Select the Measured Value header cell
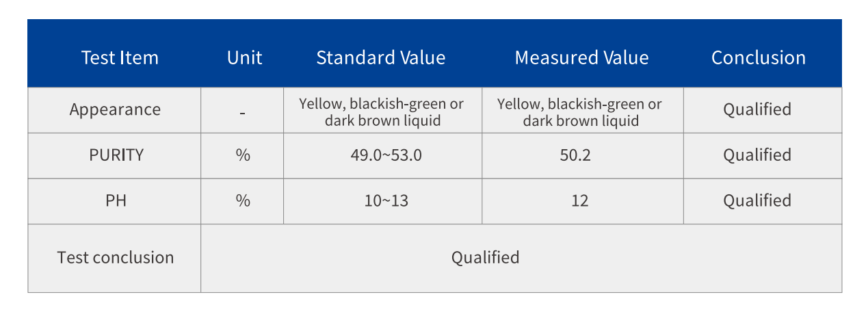Screen dimensions: 868x314 581,58
